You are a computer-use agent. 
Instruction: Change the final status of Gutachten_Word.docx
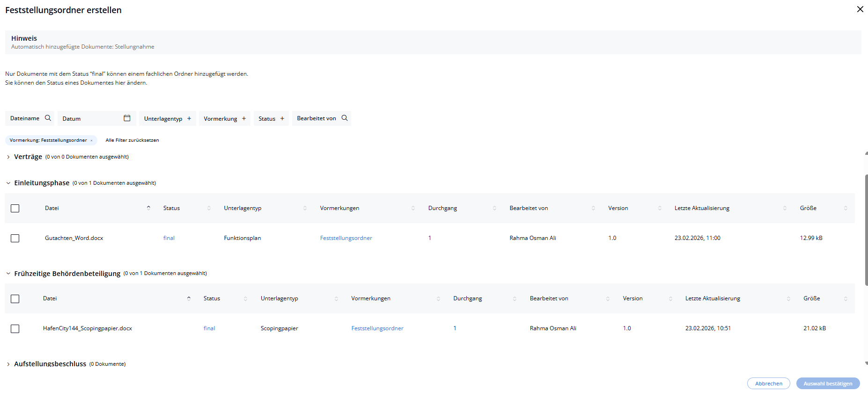coord(169,238)
